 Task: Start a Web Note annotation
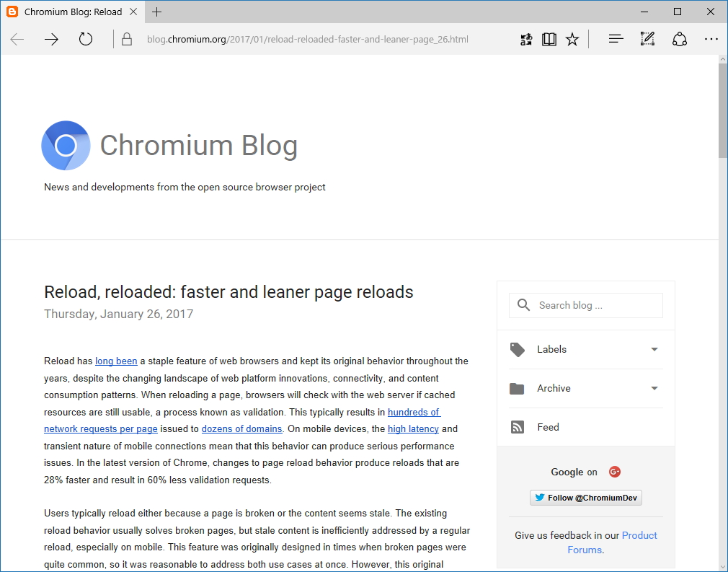coord(647,39)
